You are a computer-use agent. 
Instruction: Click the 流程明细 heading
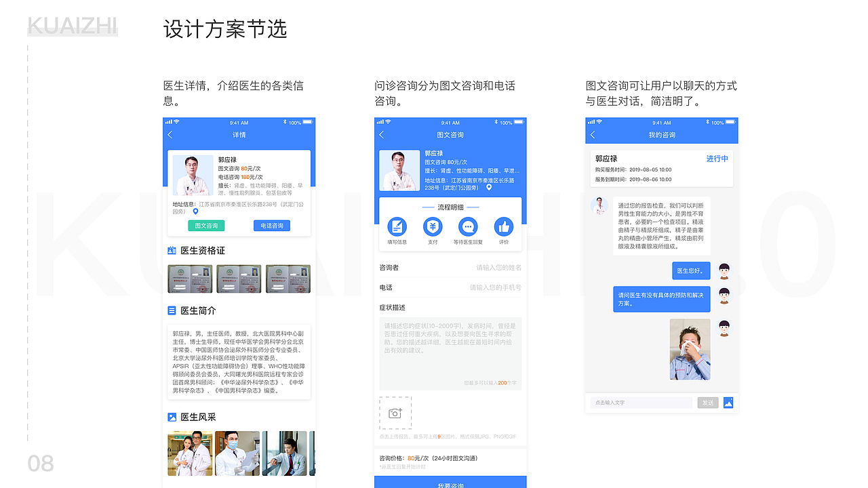[x=450, y=207]
